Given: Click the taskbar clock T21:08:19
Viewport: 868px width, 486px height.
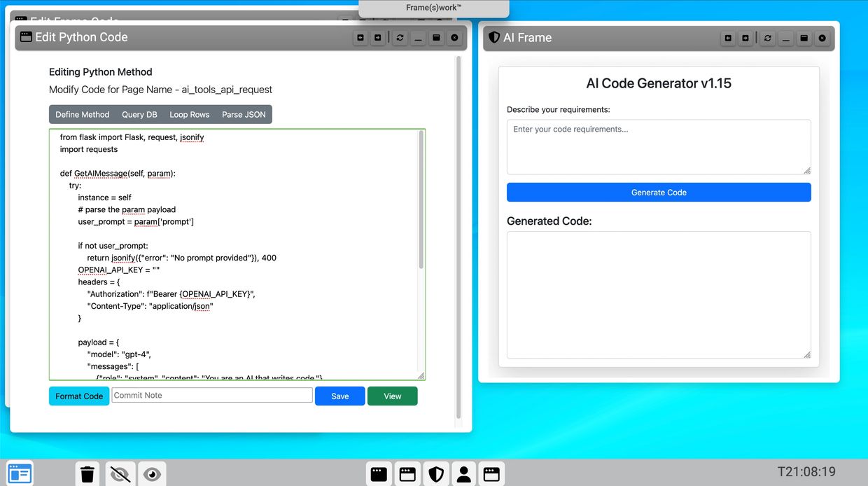Looking at the screenshot, I should (x=806, y=471).
